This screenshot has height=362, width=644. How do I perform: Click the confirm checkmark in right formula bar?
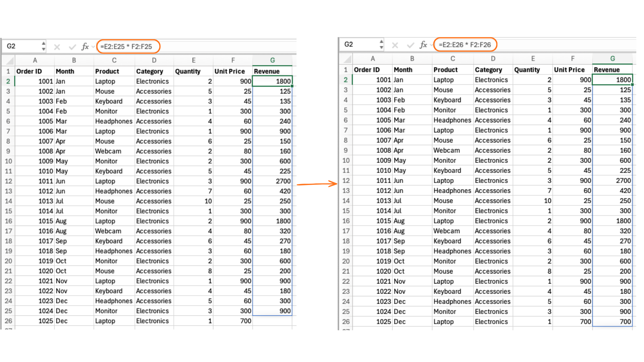(410, 45)
